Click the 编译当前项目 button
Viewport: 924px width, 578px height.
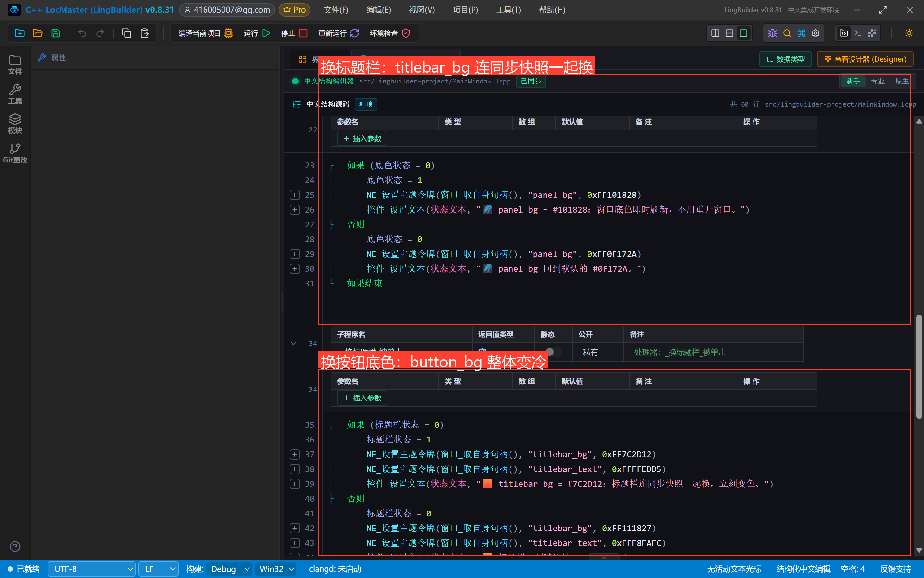coord(206,33)
